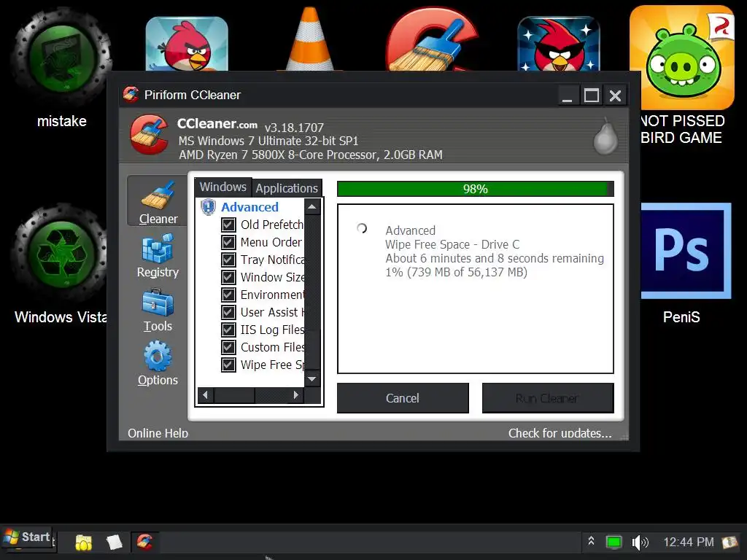Screen dimensions: 747x560
Task: Open white notepad icon in taskbar
Action: pos(115,542)
